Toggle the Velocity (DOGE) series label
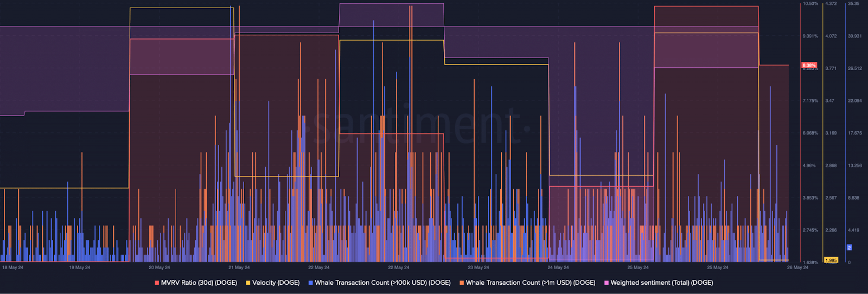 tap(276, 283)
